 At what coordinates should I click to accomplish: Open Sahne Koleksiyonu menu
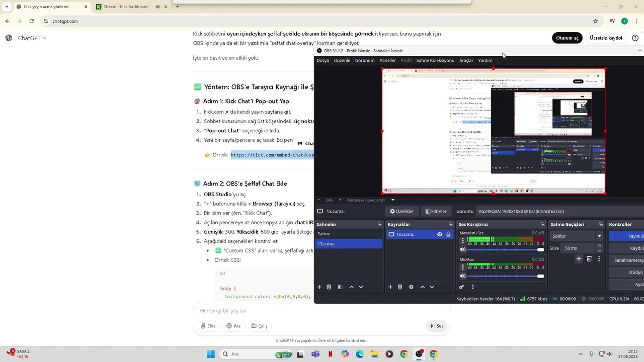[x=435, y=60]
